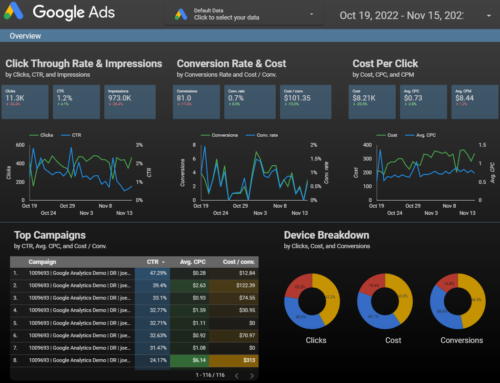Click the $74.55 cost per conversion cell

pos(234,298)
